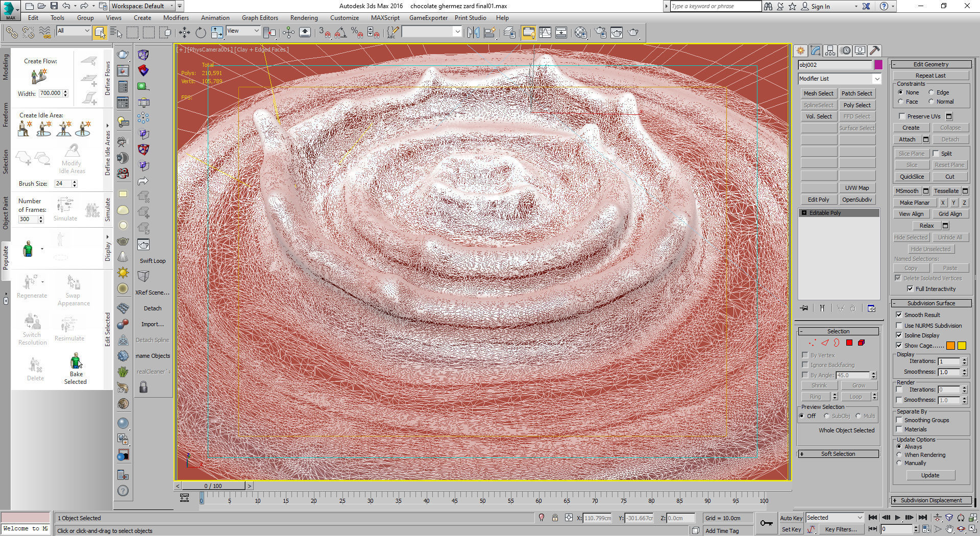Screen dimensions: 980x536
Task: Toggle the Angle Snap button
Action: coord(341,33)
